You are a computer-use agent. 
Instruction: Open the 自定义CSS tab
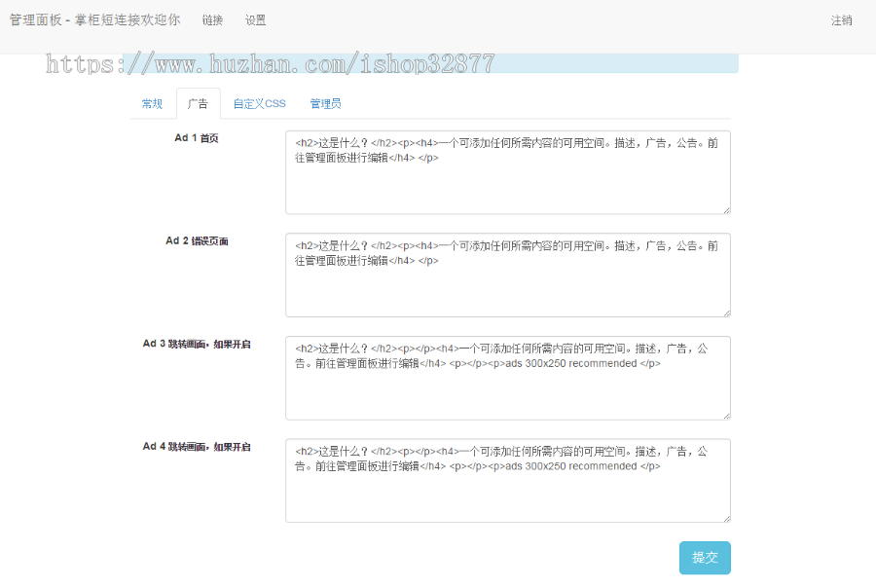pos(259,104)
